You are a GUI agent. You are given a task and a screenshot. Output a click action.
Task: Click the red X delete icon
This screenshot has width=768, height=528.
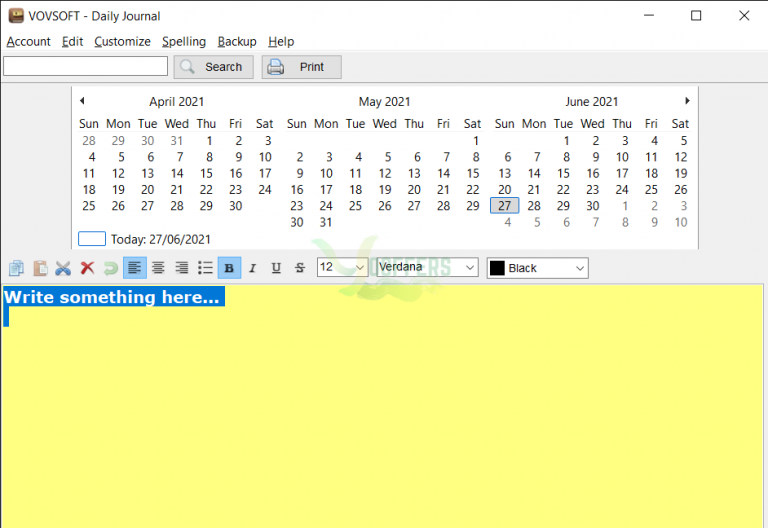pyautogui.click(x=87, y=268)
